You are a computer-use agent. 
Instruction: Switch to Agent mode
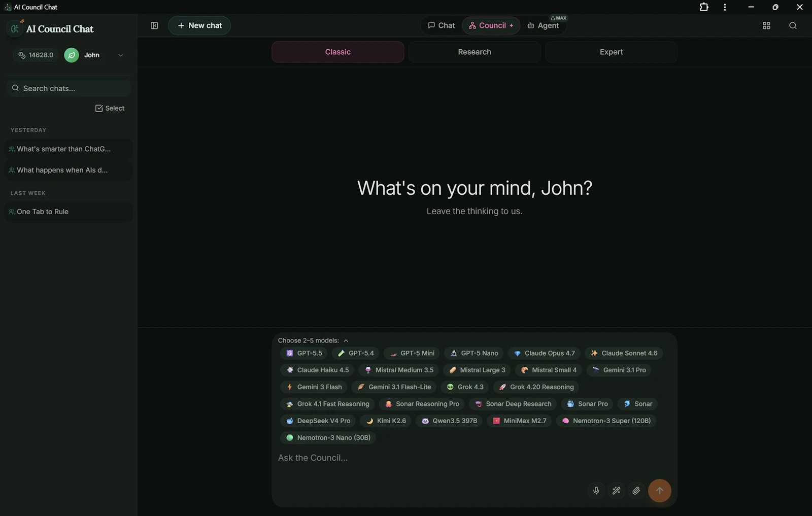tap(544, 25)
